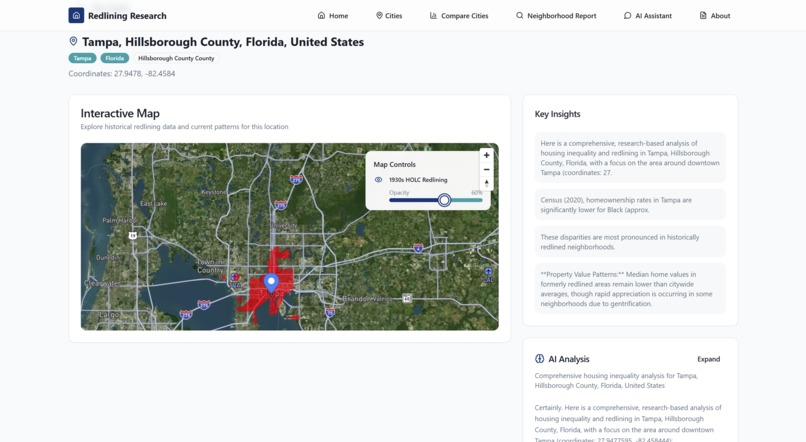Open Neighborhood Report page
The width and height of the screenshot is (806, 442).
pyautogui.click(x=556, y=15)
